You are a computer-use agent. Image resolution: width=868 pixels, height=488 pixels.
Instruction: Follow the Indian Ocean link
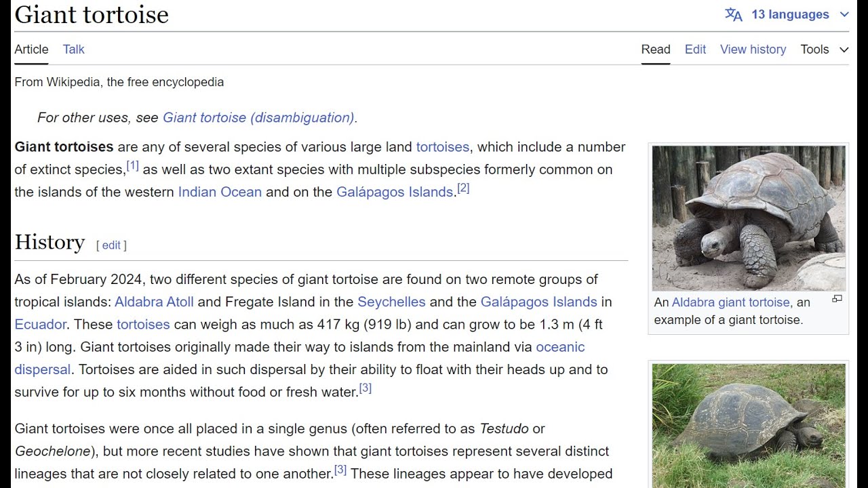(220, 192)
